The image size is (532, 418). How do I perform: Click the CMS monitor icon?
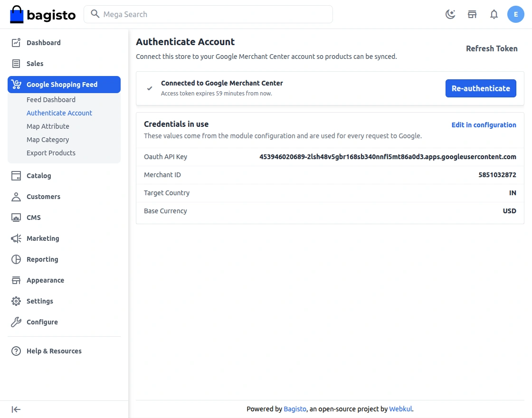(x=16, y=218)
